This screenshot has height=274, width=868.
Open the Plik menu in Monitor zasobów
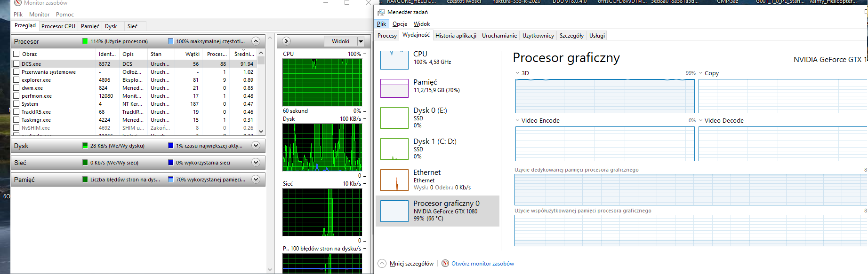(18, 15)
